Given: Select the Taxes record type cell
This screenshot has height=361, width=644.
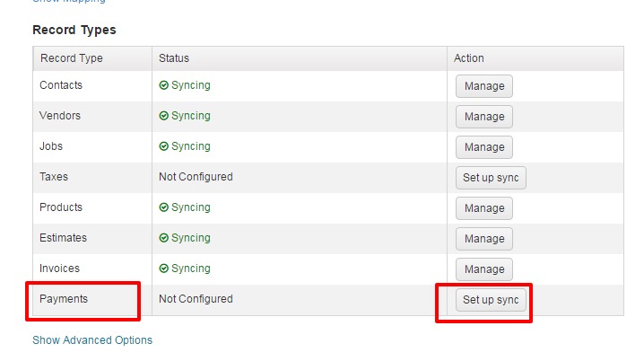Looking at the screenshot, I should point(92,177).
